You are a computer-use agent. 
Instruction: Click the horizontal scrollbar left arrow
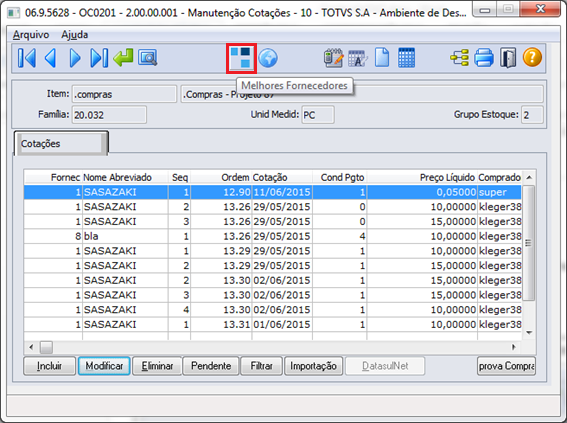coord(31,347)
